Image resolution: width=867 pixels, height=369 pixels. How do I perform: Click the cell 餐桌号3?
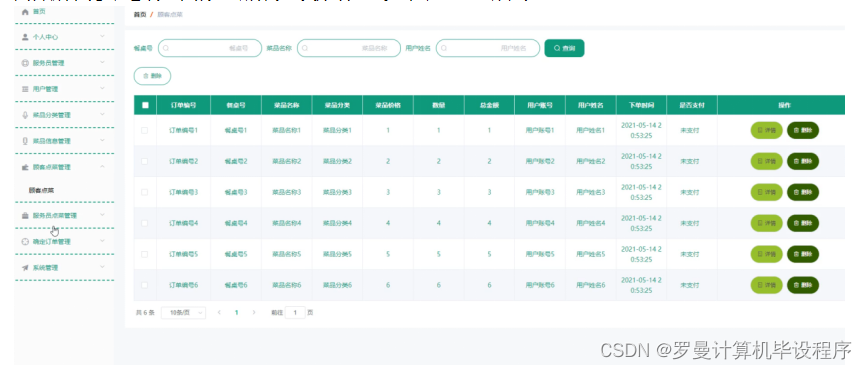(236, 193)
